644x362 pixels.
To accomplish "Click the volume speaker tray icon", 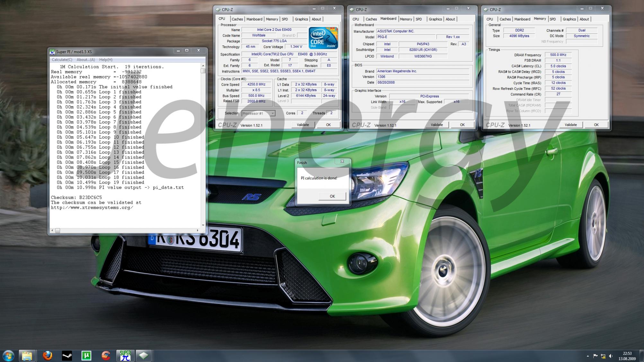I will click(611, 356).
